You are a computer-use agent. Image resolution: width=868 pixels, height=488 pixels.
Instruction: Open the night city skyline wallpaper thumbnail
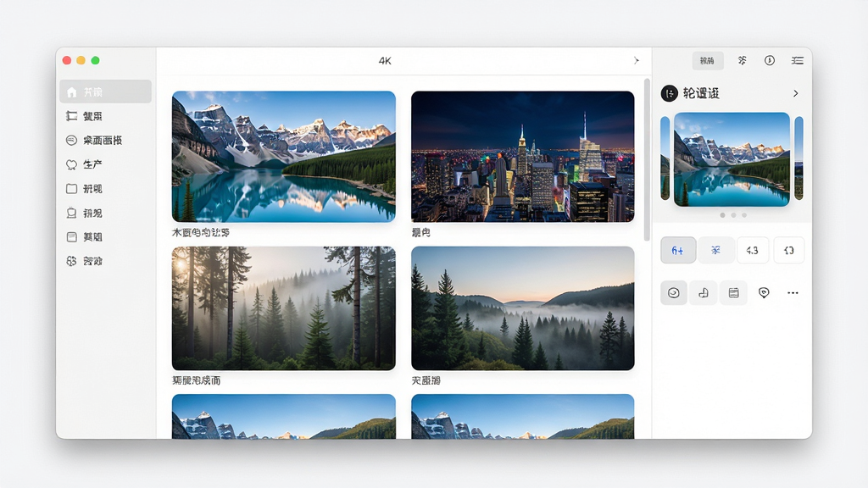pos(522,157)
